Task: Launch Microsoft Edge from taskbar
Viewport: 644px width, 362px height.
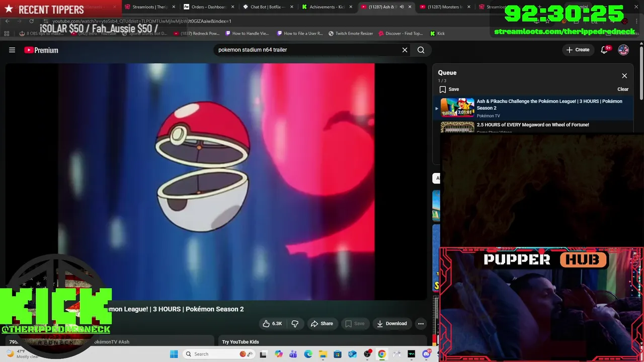Action: (x=308, y=354)
